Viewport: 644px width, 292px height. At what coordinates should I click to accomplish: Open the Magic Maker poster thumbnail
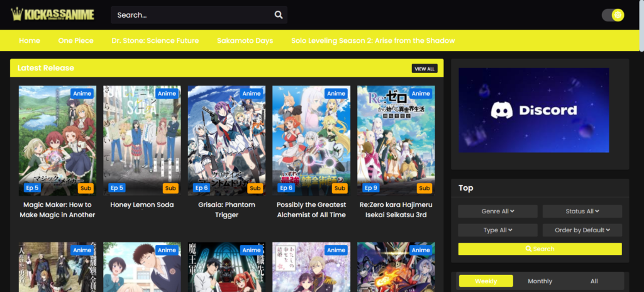[57, 141]
